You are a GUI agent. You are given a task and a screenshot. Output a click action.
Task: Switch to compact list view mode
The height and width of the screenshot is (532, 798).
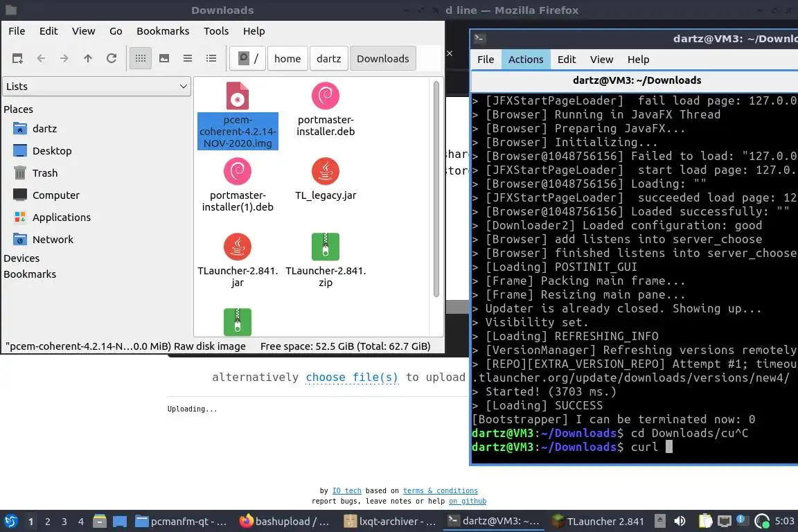[188, 59]
